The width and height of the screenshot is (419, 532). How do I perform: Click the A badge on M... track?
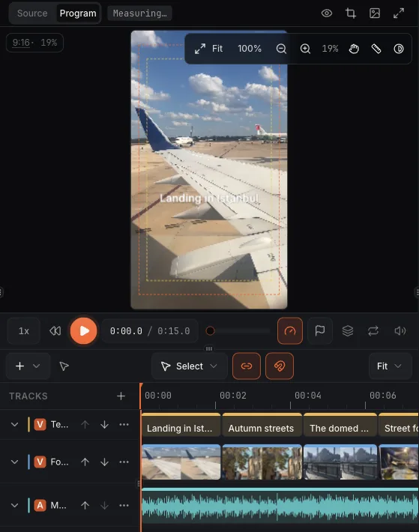[x=40, y=505]
